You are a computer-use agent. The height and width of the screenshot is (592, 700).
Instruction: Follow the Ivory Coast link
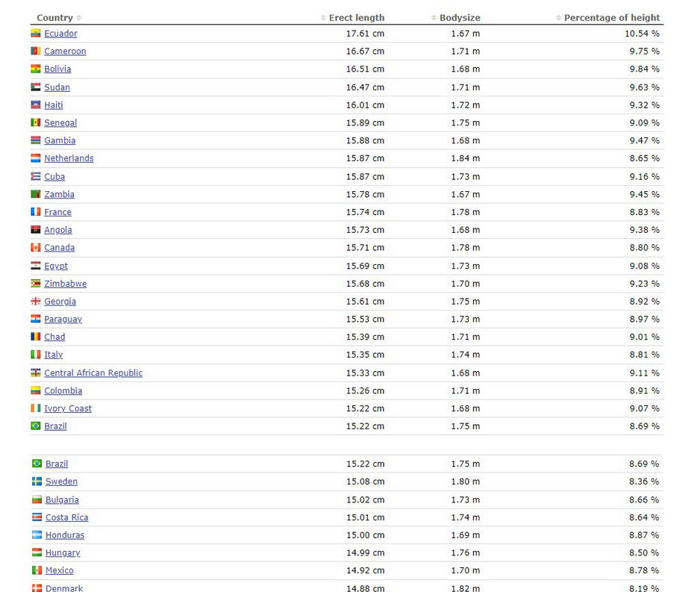click(x=68, y=408)
